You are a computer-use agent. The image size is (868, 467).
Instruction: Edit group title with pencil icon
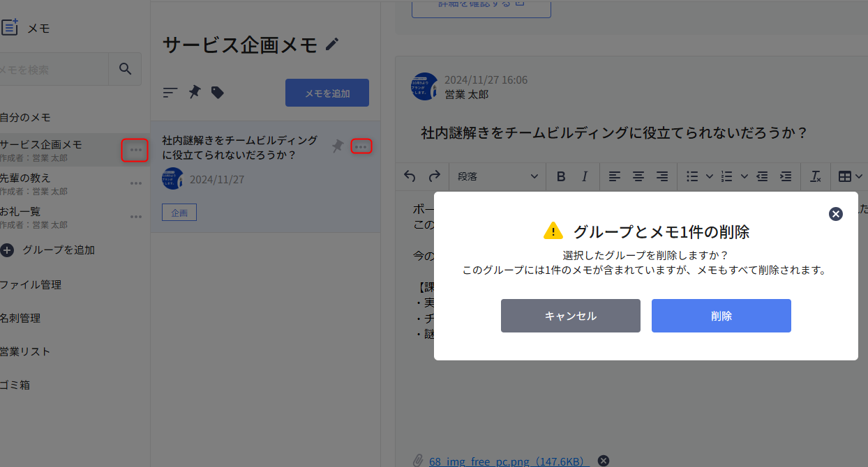[332, 45]
